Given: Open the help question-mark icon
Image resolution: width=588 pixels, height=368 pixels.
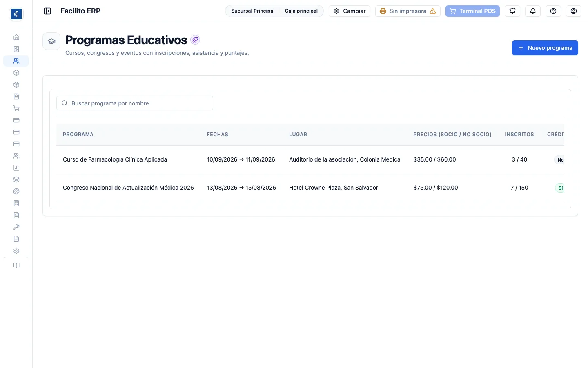Looking at the screenshot, I should pos(553,11).
